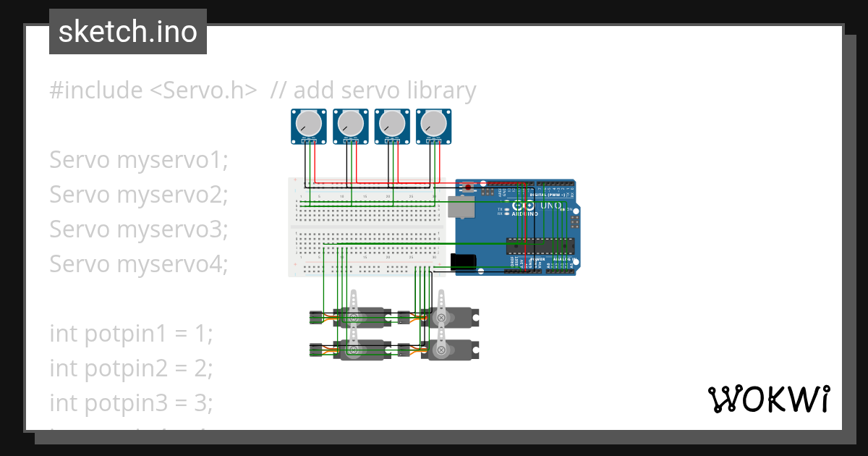Select the second potentiometer module

pos(351,123)
